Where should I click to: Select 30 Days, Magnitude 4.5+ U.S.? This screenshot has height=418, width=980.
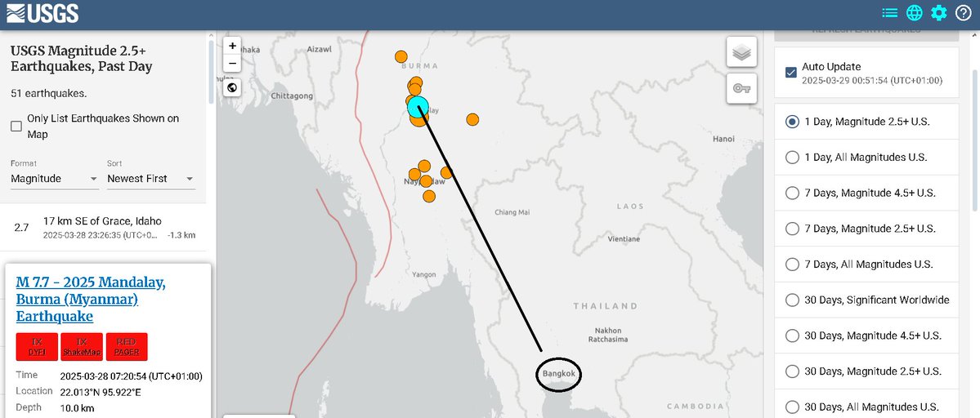pyautogui.click(x=866, y=336)
